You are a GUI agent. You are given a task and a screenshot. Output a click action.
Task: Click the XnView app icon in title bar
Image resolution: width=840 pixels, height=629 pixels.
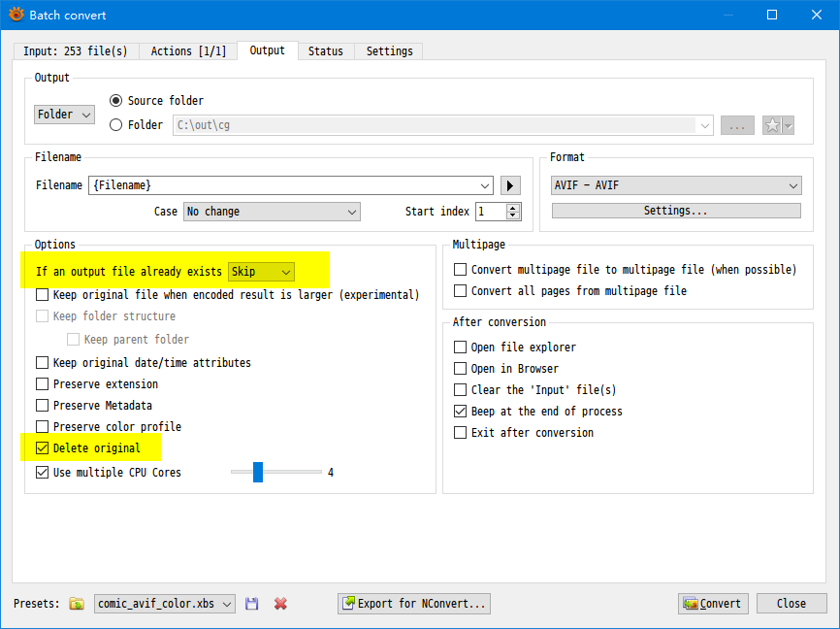coord(16,15)
